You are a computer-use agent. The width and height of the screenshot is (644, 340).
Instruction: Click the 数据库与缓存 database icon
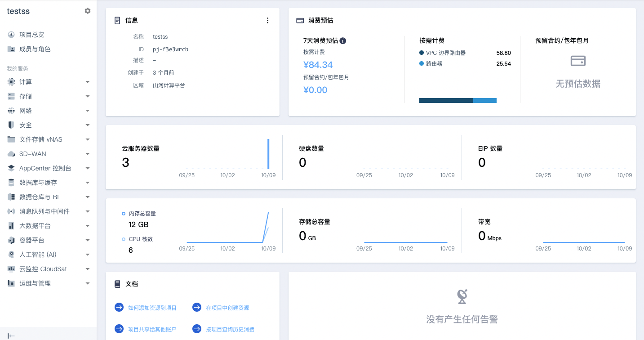pyautogui.click(x=11, y=183)
